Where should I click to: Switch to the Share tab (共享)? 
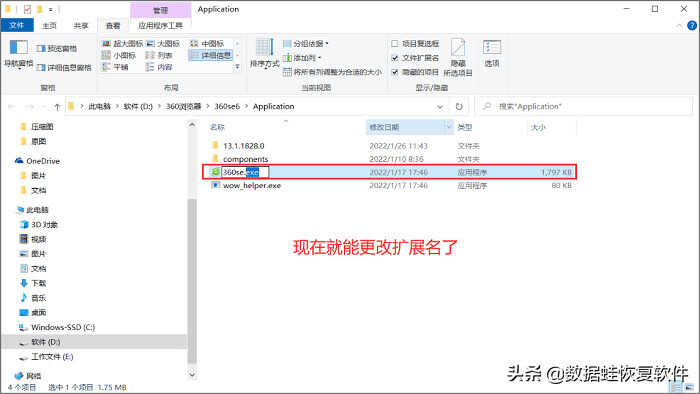click(x=81, y=26)
